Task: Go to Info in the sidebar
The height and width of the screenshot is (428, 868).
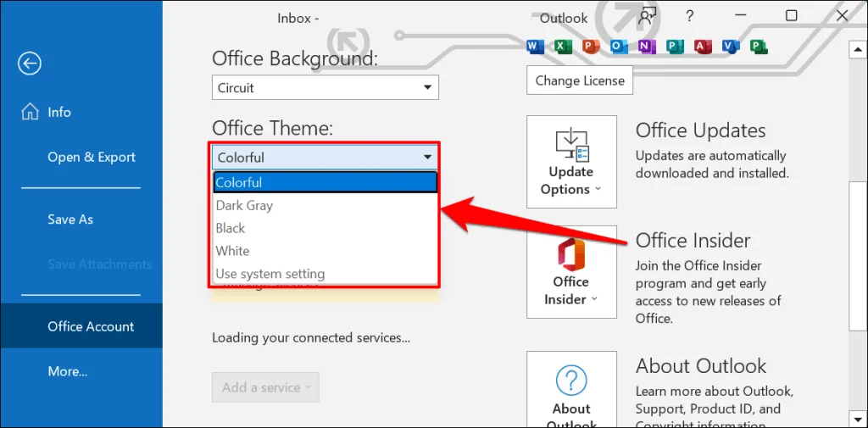Action: (59, 112)
